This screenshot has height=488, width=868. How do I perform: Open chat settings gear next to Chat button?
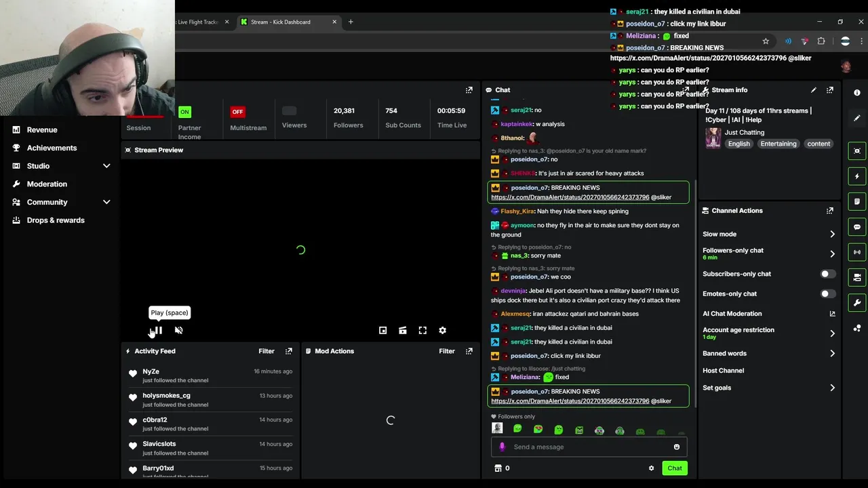click(x=651, y=468)
